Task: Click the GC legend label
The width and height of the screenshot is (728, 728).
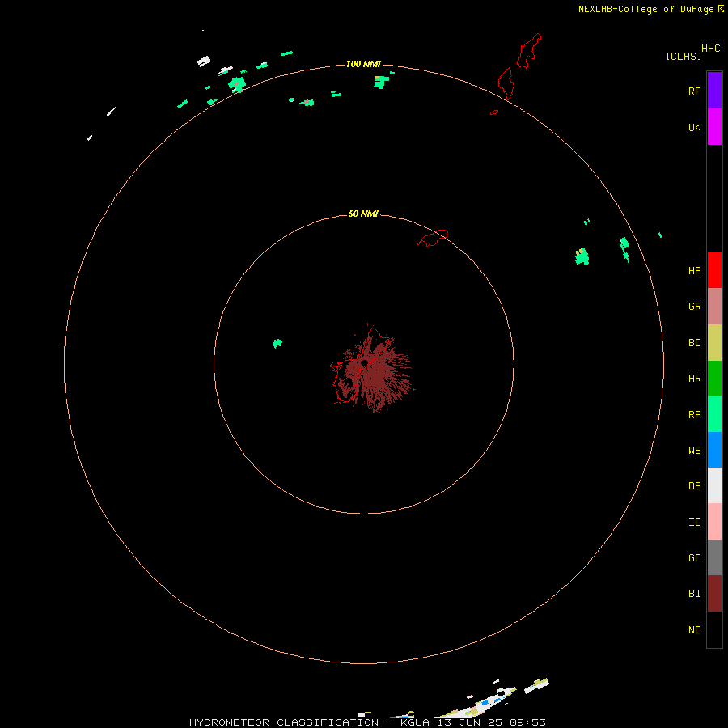Action: pos(694,558)
